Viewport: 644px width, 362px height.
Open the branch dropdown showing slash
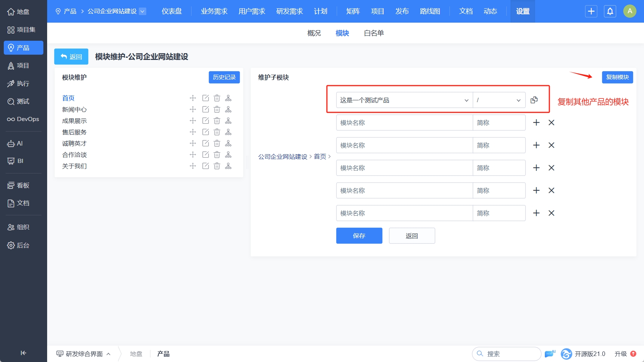point(499,100)
